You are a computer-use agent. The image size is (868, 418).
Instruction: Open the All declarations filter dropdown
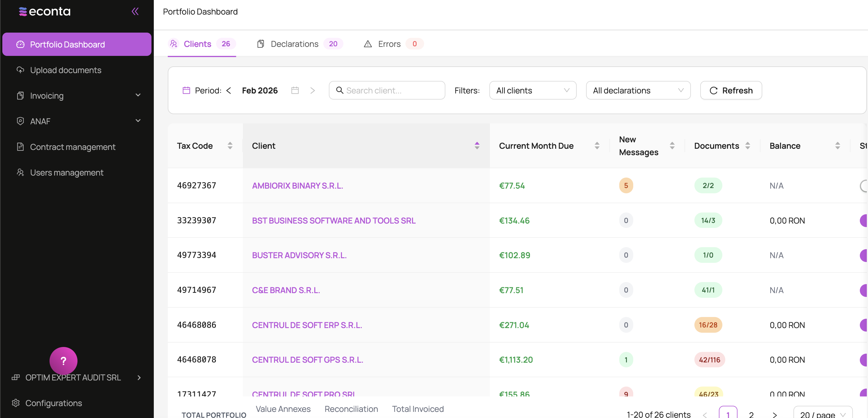click(x=638, y=90)
